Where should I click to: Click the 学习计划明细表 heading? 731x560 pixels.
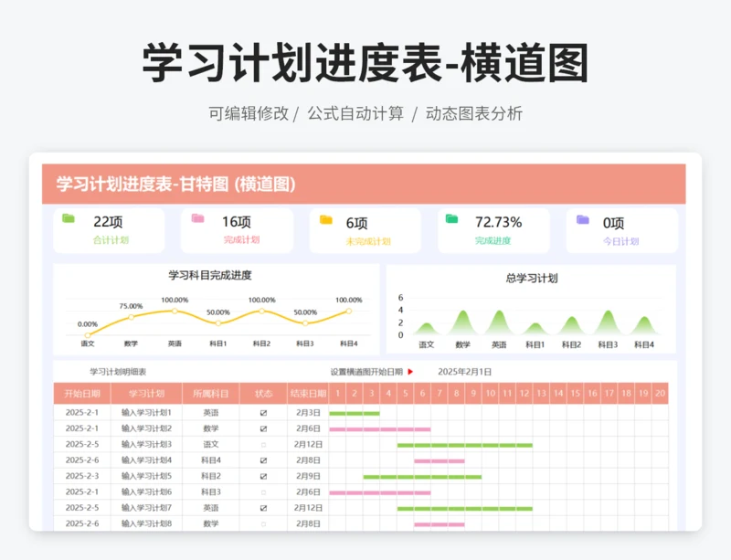pos(118,372)
